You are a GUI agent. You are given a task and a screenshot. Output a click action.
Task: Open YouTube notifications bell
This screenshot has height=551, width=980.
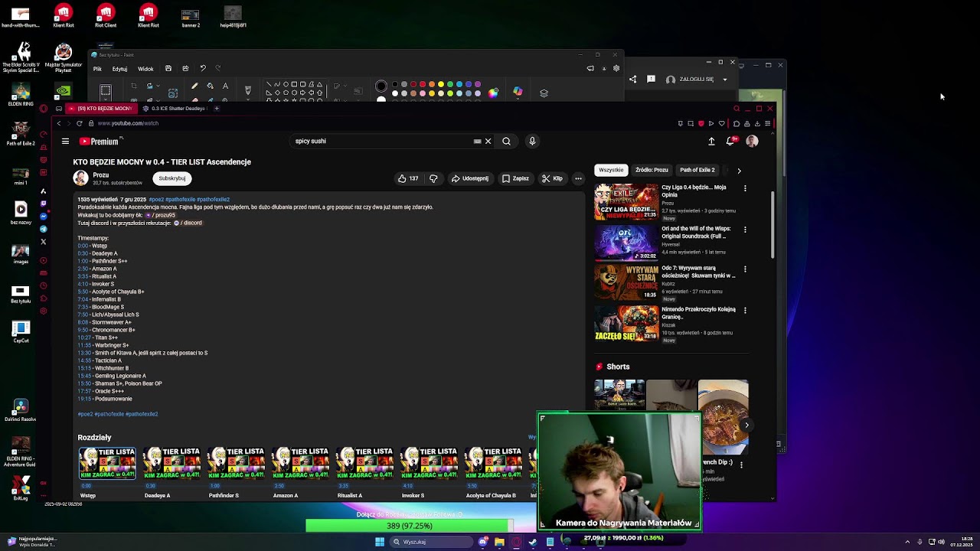[730, 141]
